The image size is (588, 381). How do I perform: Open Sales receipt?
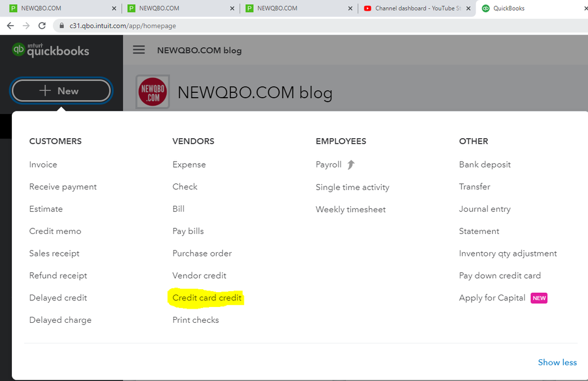(54, 253)
